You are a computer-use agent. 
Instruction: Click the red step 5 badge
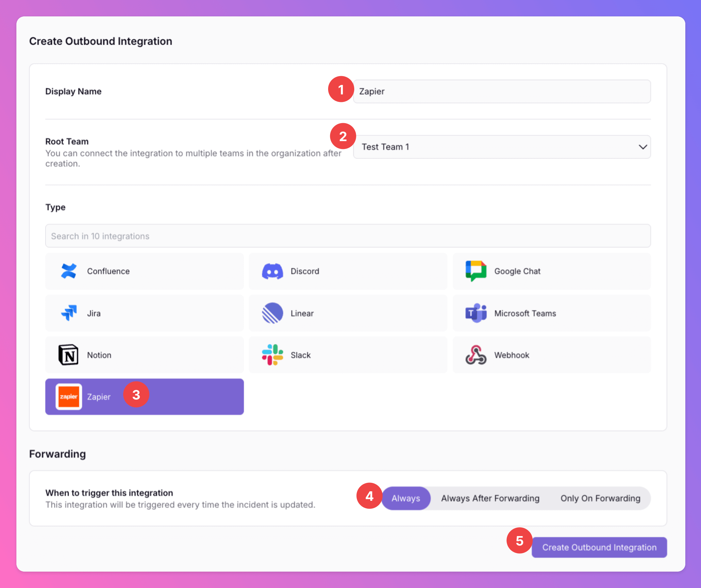click(519, 541)
